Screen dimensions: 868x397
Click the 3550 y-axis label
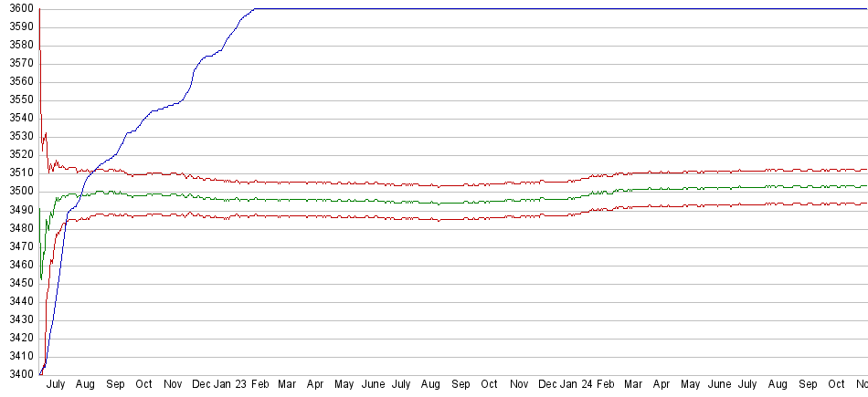tap(17, 99)
